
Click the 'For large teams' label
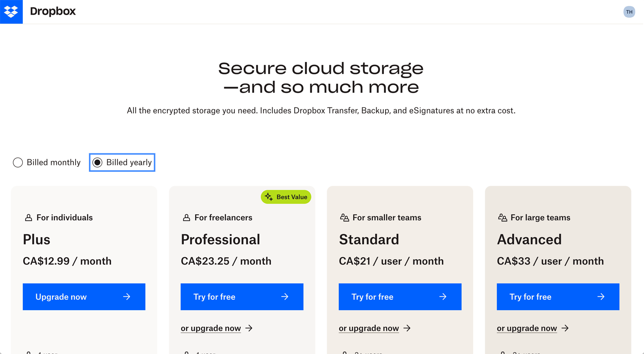click(x=540, y=218)
